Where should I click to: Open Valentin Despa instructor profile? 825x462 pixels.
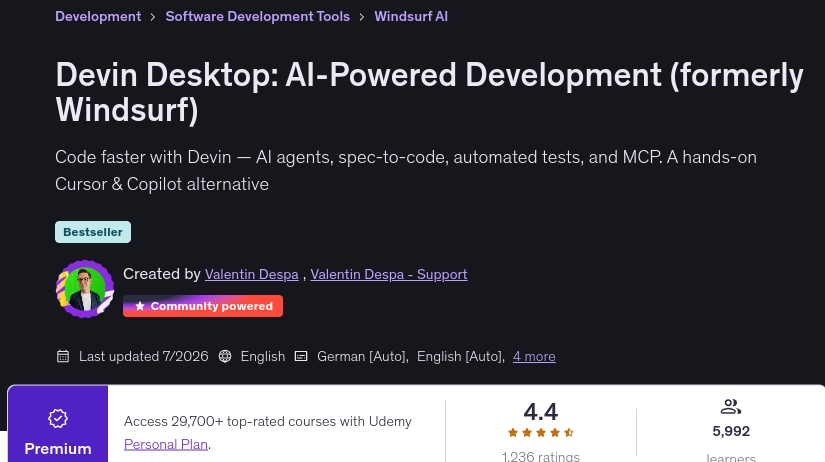251,274
